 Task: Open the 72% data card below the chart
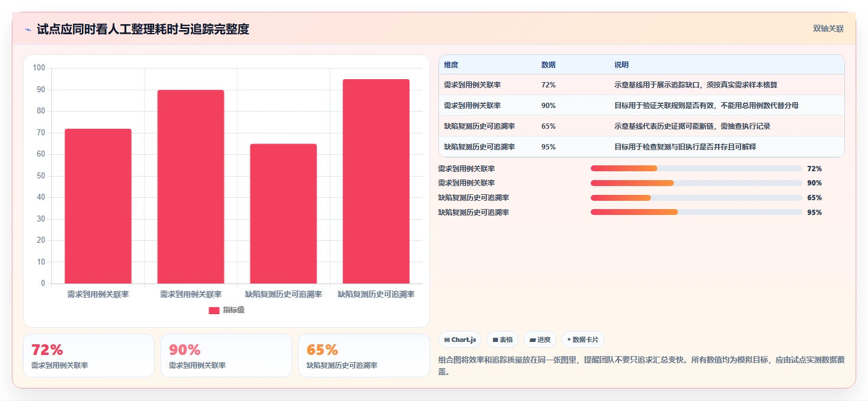click(89, 356)
